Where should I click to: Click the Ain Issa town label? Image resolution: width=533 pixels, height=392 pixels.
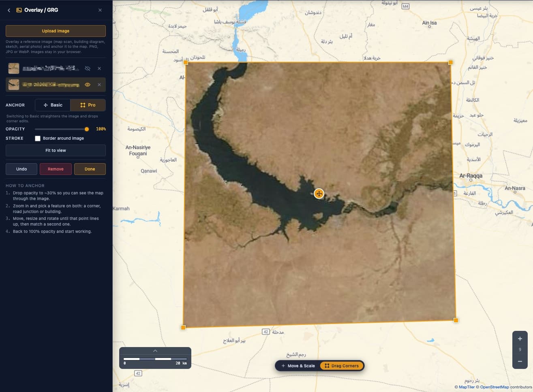pos(429,23)
